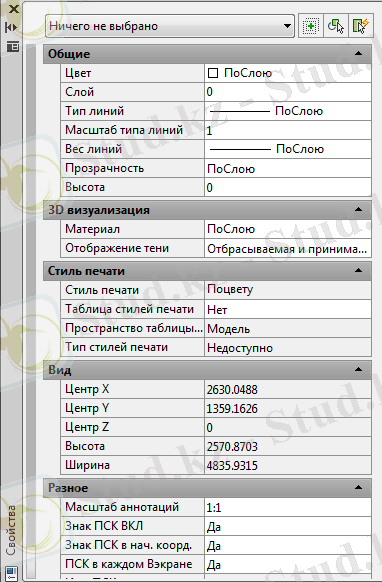Toggle Знак ПСК ВКЛ value Да

coord(288,526)
